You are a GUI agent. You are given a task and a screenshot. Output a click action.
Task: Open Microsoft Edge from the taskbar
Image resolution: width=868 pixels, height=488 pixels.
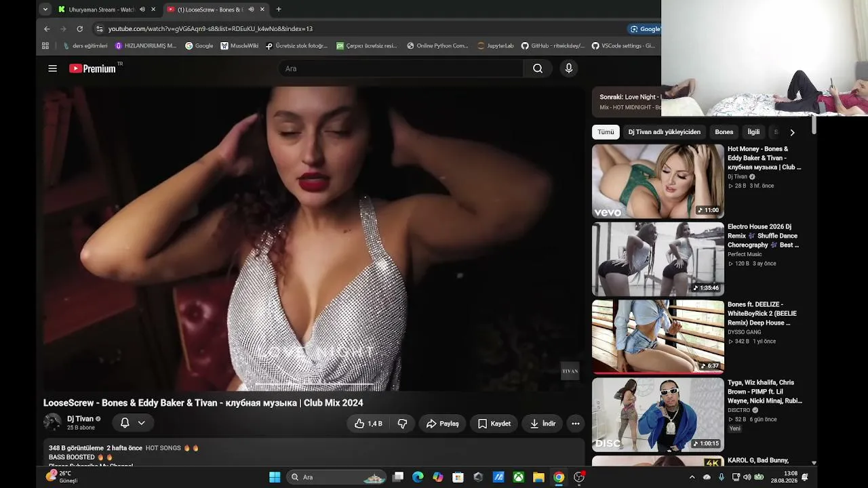418,477
